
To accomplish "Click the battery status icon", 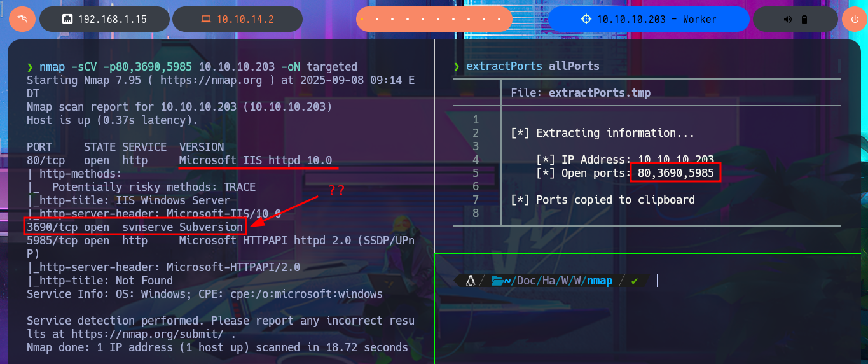I will click(x=804, y=19).
